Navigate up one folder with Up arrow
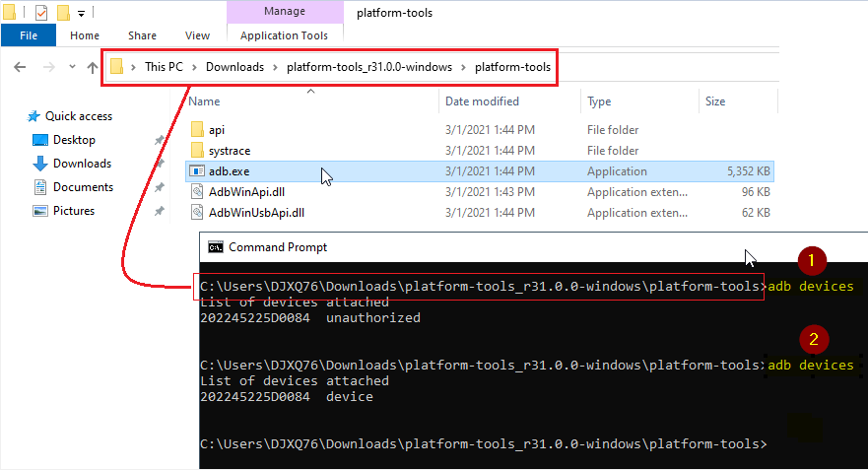Image resolution: width=868 pixels, height=470 pixels. [92, 67]
